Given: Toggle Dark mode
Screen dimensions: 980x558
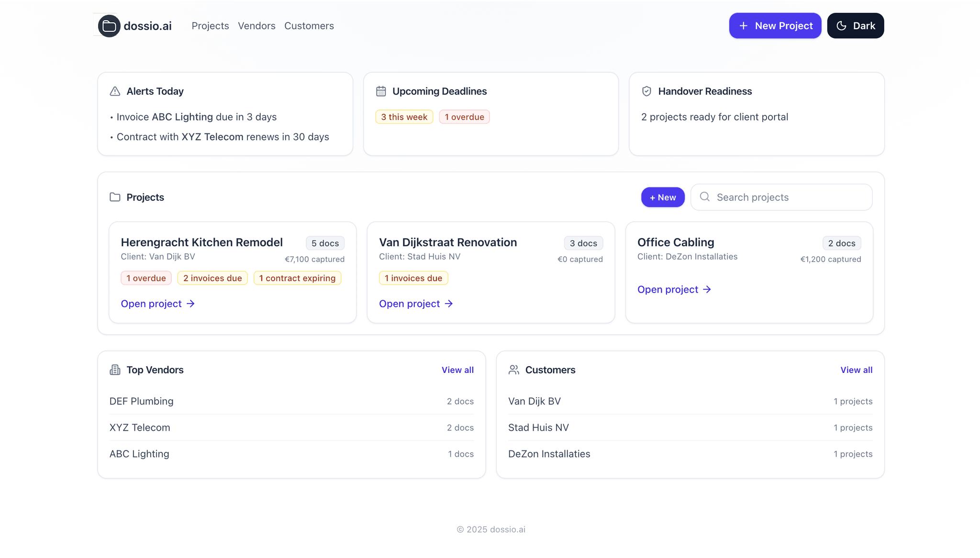Looking at the screenshot, I should pyautogui.click(x=855, y=26).
